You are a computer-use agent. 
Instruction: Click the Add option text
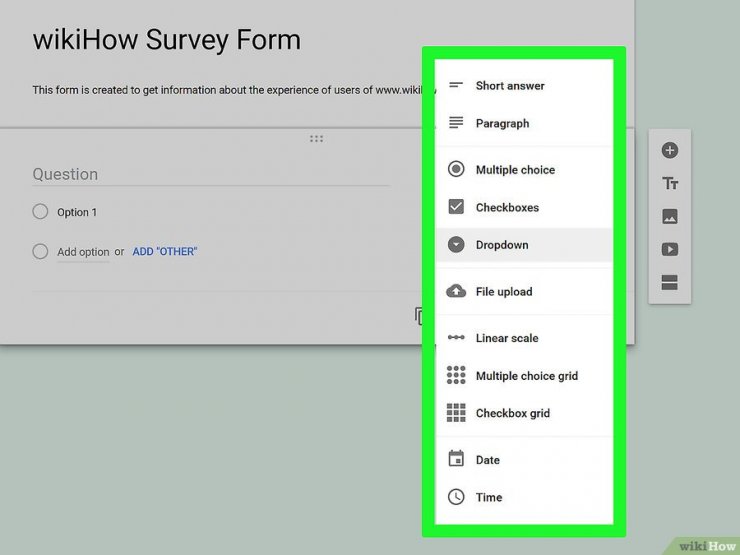83,252
